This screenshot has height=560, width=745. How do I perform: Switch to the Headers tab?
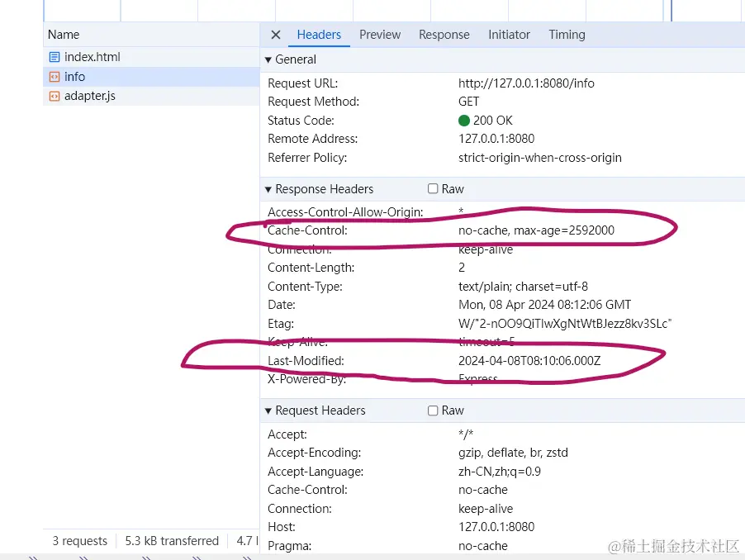tap(319, 35)
